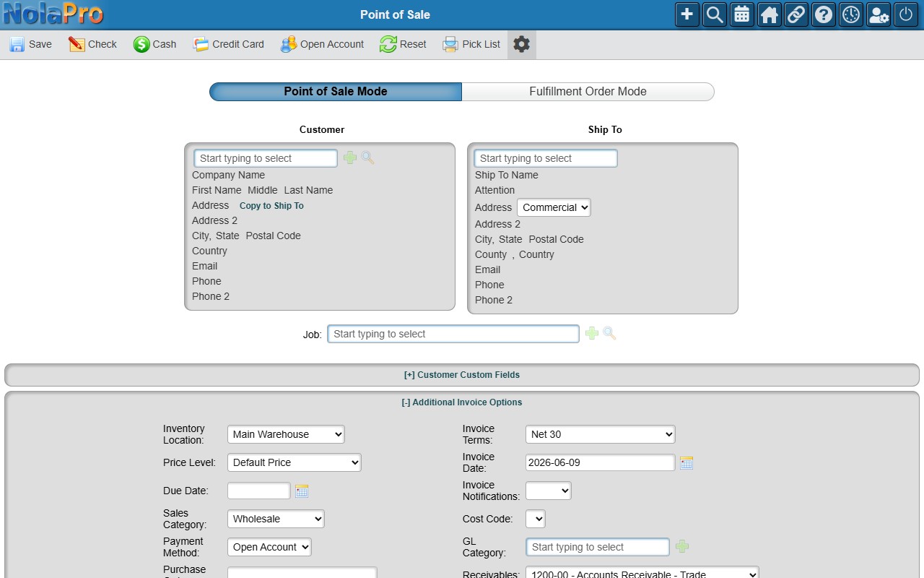Choose Credit Card payment in the toolbar
924x578 pixels.
[228, 44]
